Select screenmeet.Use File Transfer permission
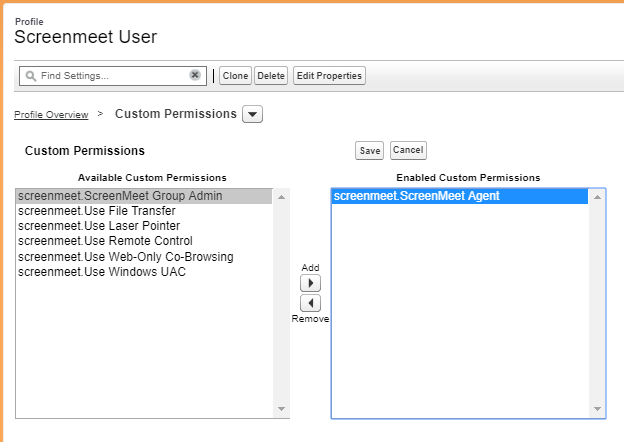 [144, 211]
